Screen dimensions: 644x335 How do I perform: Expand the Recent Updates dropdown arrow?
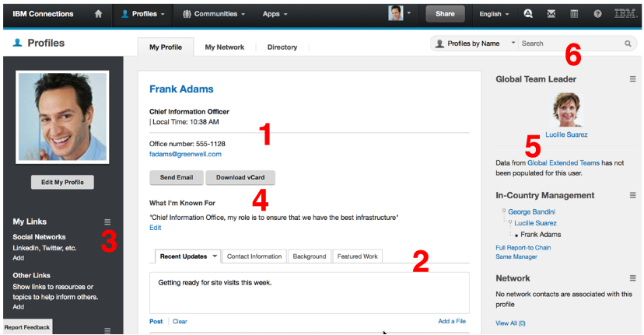click(215, 256)
